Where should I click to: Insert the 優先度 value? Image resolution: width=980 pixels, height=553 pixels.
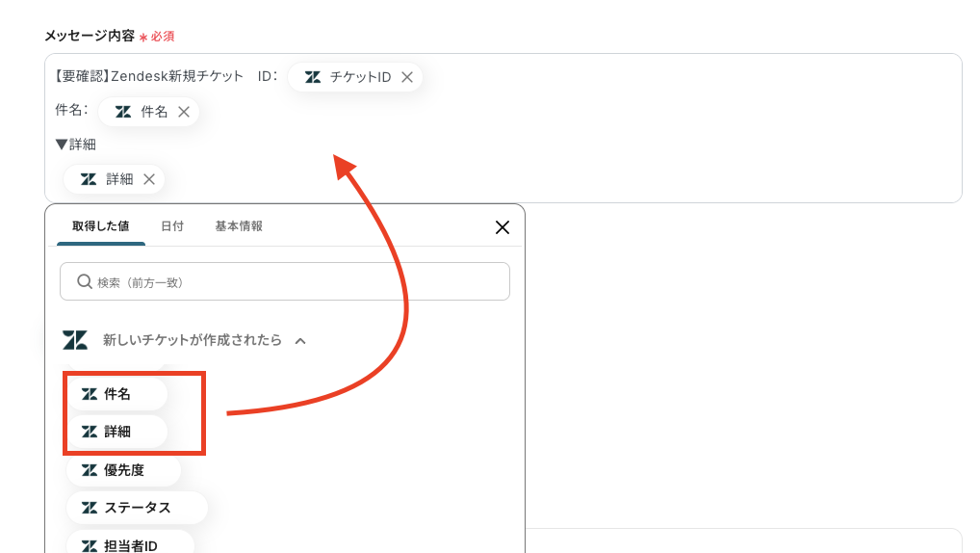pos(123,470)
